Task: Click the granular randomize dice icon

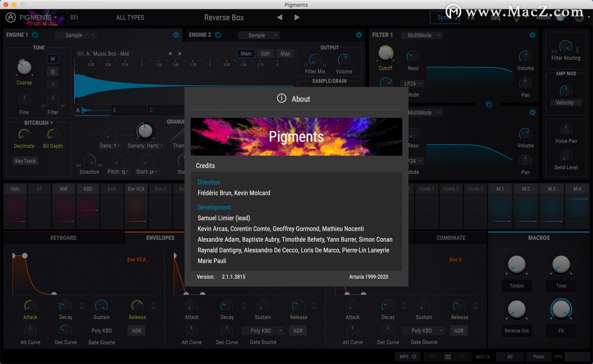Action: tap(89, 134)
